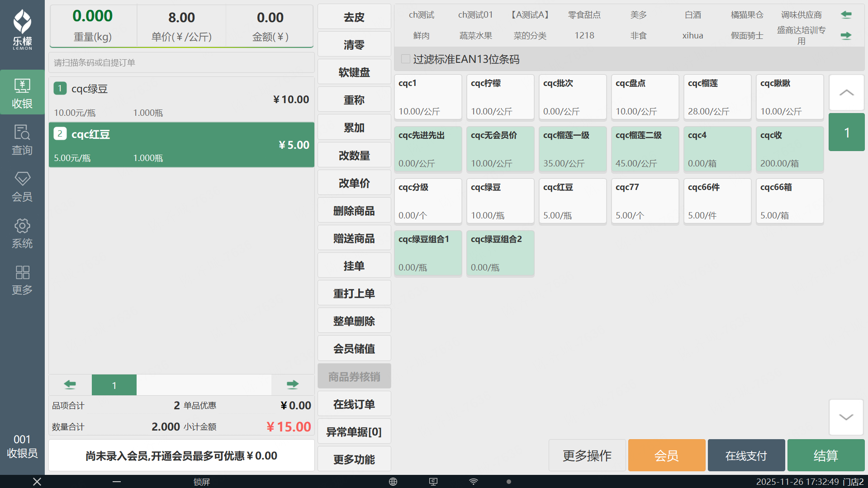Viewport: 868px width, 488px height.
Task: Go to previous category page arrow
Action: 846,15
